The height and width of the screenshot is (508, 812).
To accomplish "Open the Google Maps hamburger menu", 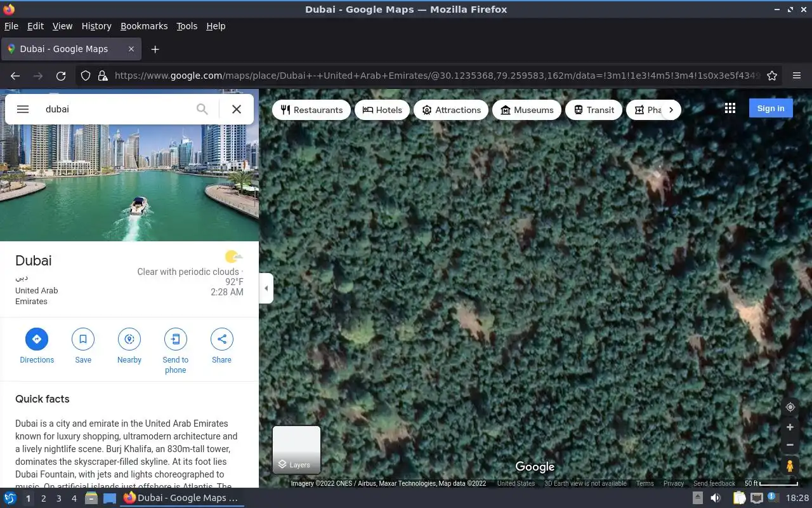I will pyautogui.click(x=23, y=109).
